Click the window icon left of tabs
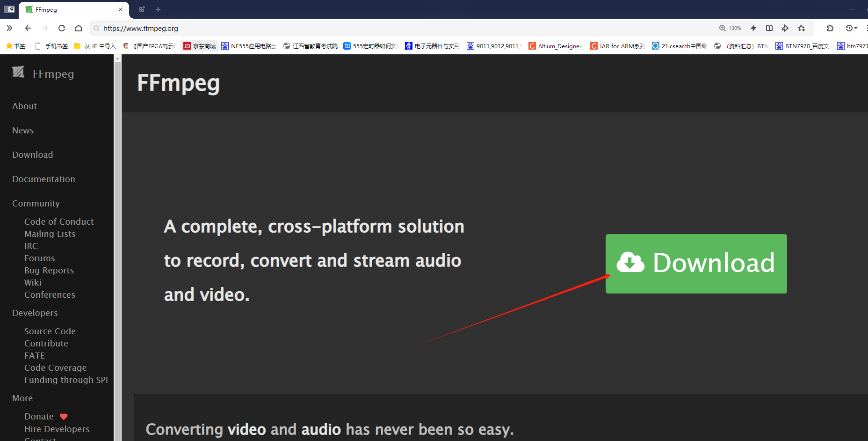 pyautogui.click(x=9, y=9)
